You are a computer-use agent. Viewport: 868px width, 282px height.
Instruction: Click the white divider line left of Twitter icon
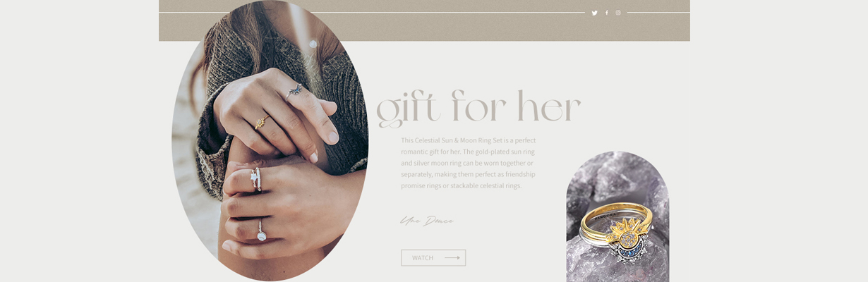point(372,13)
